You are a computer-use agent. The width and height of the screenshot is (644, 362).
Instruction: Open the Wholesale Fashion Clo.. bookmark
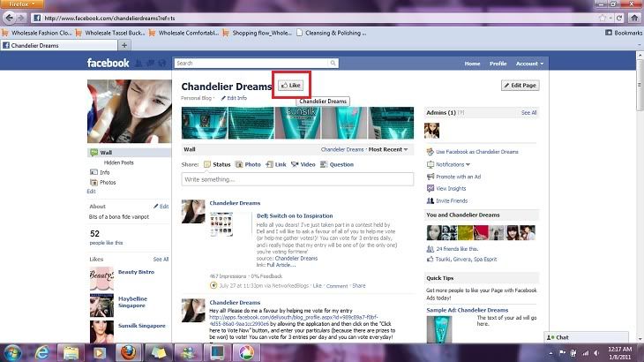coord(37,33)
